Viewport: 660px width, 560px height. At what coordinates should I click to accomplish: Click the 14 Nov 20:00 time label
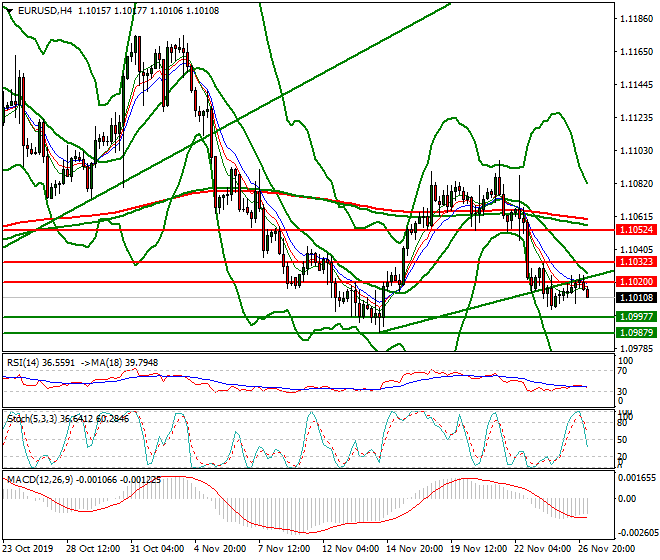click(415, 549)
